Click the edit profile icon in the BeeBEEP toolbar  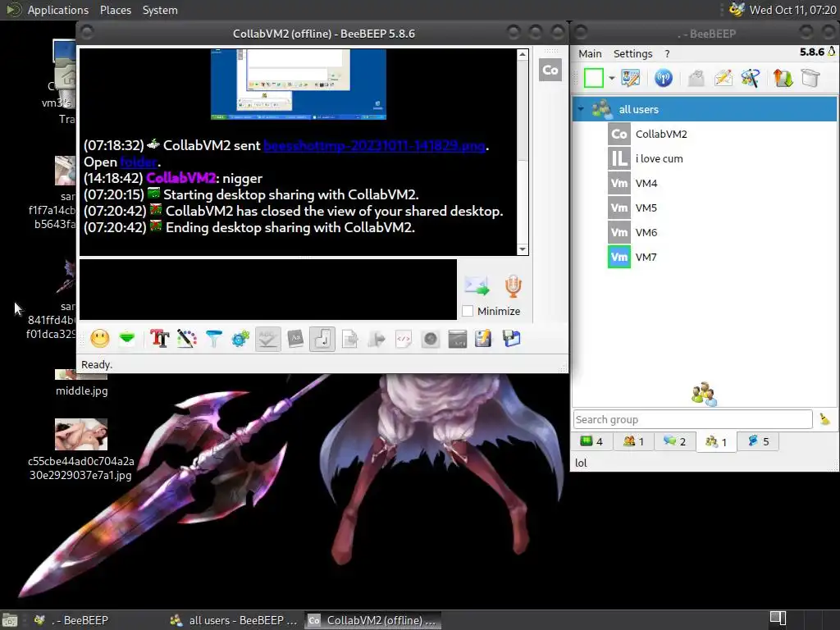(x=631, y=78)
